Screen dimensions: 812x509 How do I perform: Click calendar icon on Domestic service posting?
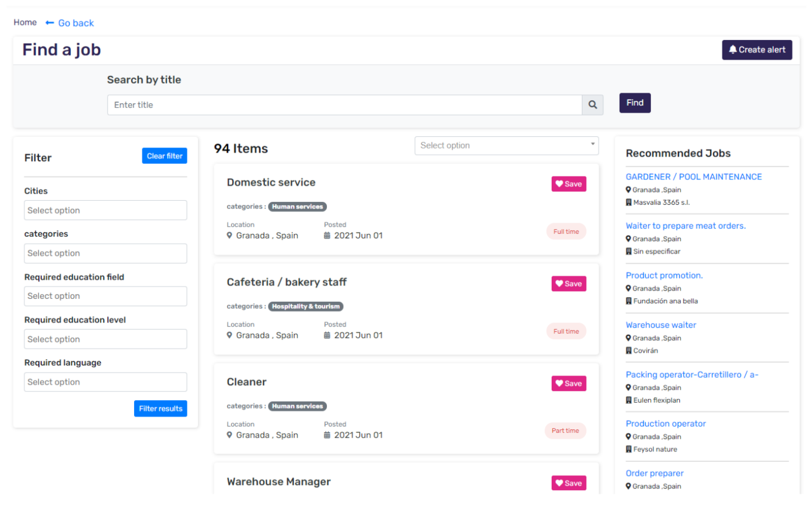point(327,236)
